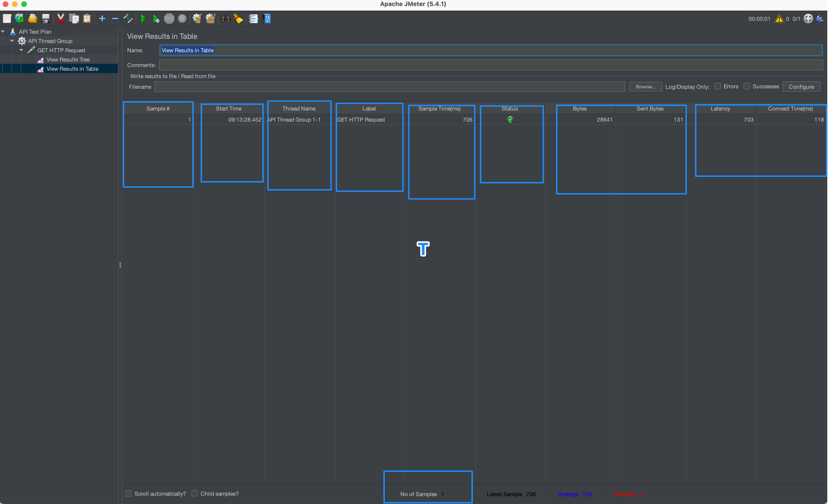Collapse all nodes with minus icon
The image size is (837, 504).
115,19
